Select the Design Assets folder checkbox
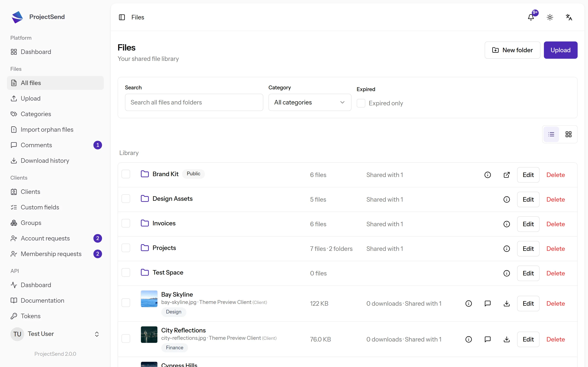This screenshot has width=588, height=367. coord(126,199)
